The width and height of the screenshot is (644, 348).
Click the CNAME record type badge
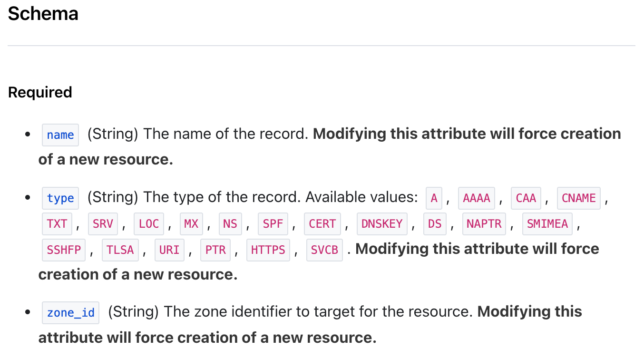click(x=578, y=198)
